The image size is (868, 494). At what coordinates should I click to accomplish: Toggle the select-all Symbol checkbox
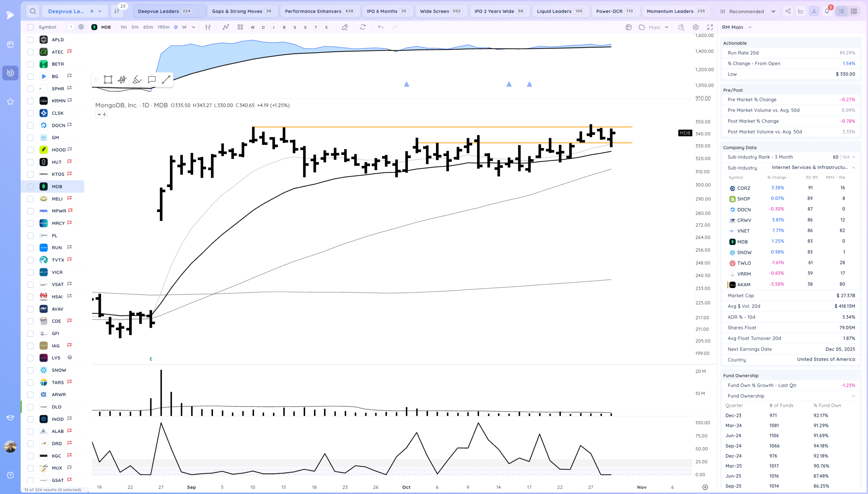coord(31,27)
